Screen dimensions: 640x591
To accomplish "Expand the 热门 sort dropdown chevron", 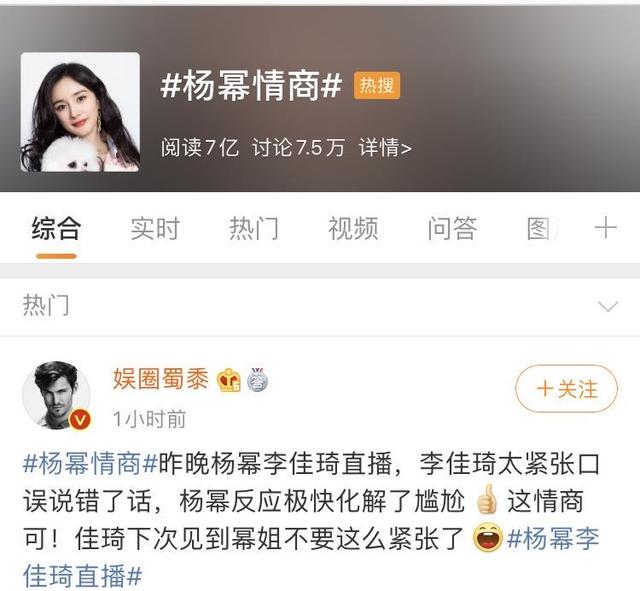I will (x=608, y=306).
